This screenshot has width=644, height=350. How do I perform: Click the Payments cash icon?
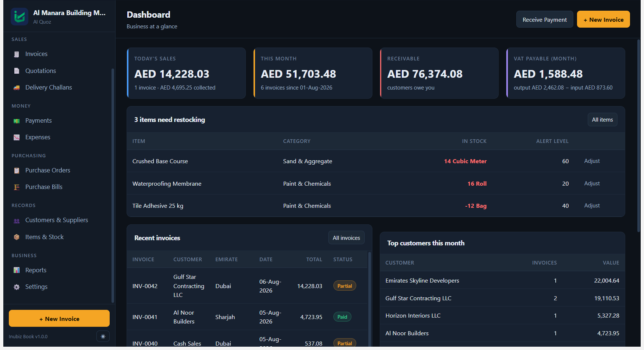pyautogui.click(x=17, y=121)
